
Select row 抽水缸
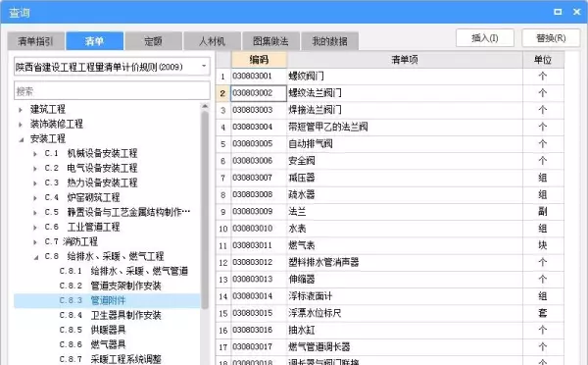tap(390, 330)
